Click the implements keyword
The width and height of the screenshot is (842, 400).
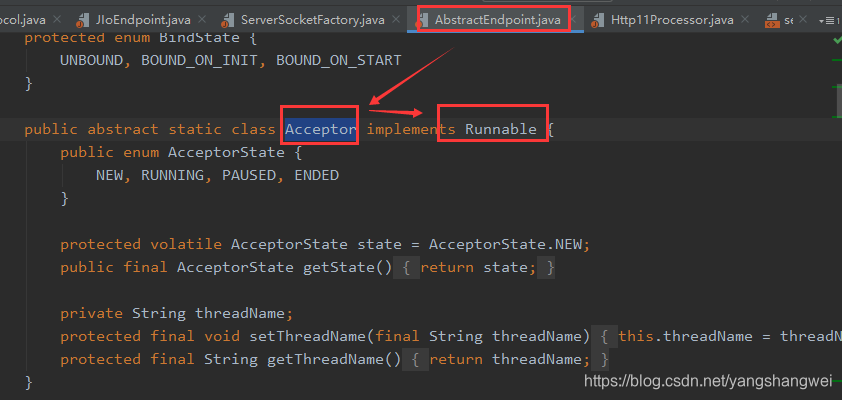coord(411,129)
